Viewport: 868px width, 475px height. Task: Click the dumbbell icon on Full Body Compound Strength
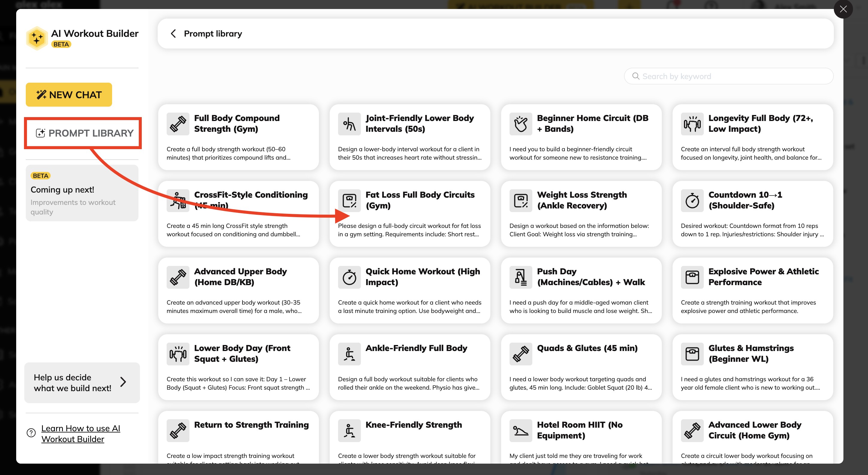pyautogui.click(x=178, y=124)
